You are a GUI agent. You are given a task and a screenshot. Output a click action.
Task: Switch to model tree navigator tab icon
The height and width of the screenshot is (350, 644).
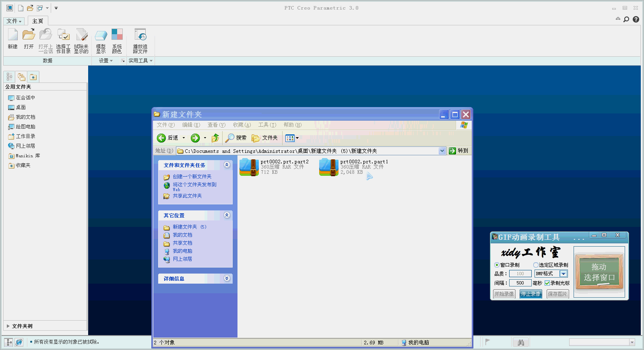[x=10, y=77]
